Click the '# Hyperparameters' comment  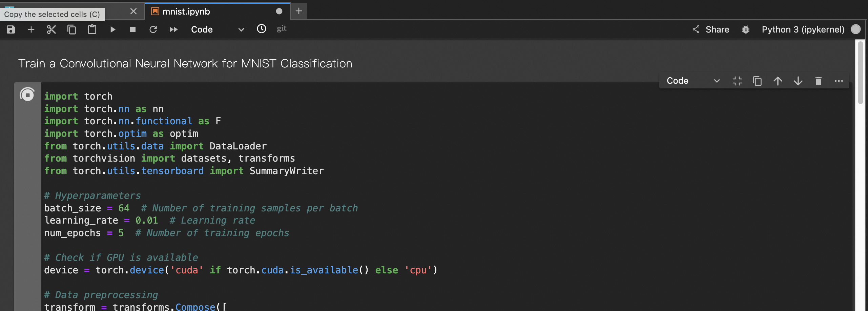(x=92, y=196)
